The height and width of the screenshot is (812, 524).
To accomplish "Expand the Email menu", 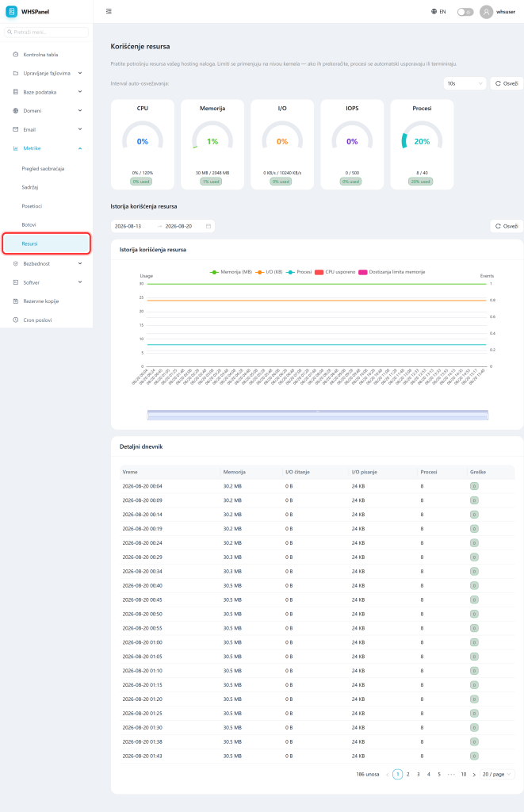I will tap(47, 129).
